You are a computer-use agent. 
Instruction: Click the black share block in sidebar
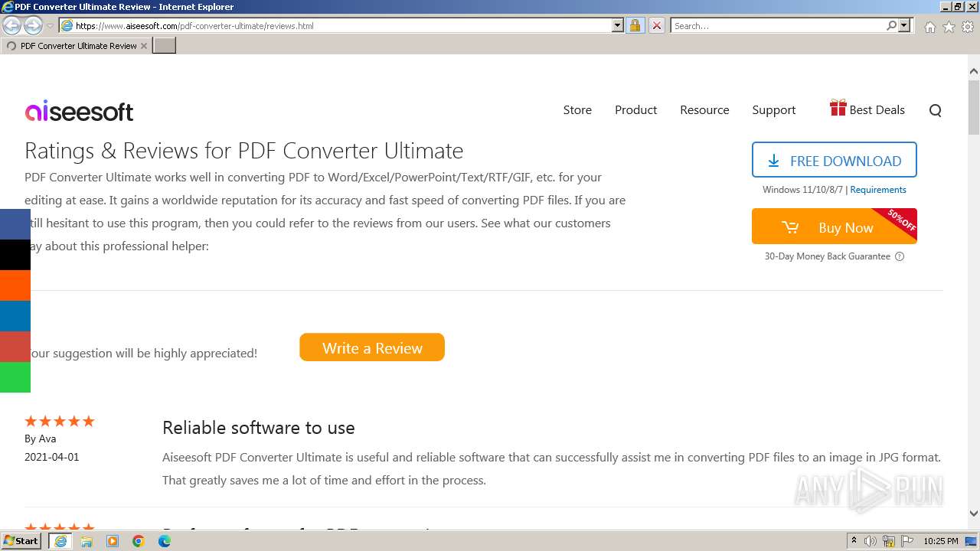coord(15,255)
